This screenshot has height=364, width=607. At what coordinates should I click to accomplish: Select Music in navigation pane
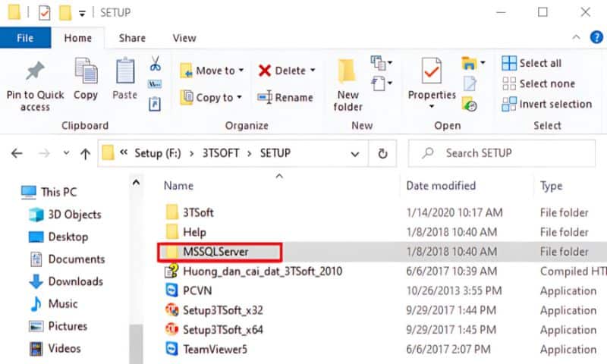[x=53, y=303]
